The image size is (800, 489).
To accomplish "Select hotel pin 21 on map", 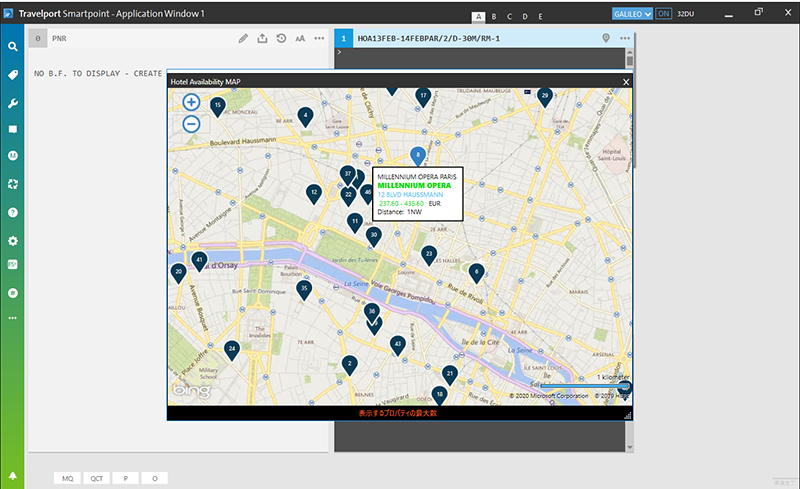I will coord(449,374).
